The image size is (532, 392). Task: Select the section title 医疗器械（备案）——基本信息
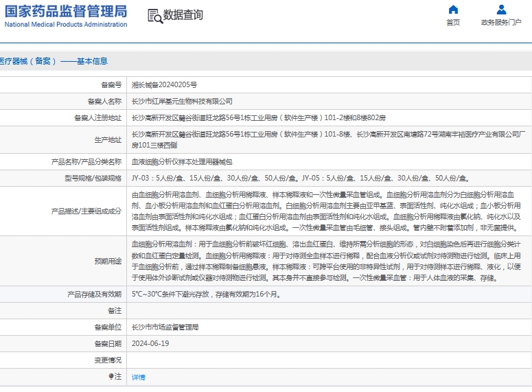coord(54,61)
